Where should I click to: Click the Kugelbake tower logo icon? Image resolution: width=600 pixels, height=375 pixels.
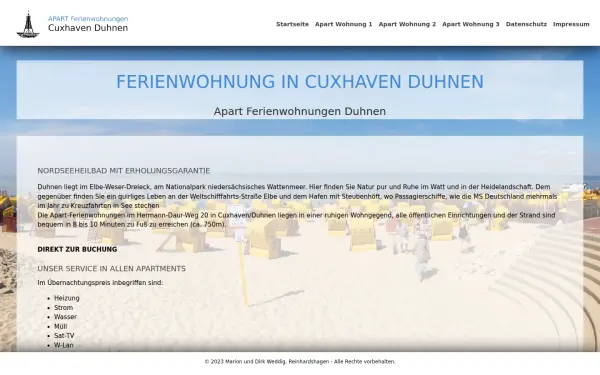point(28,24)
